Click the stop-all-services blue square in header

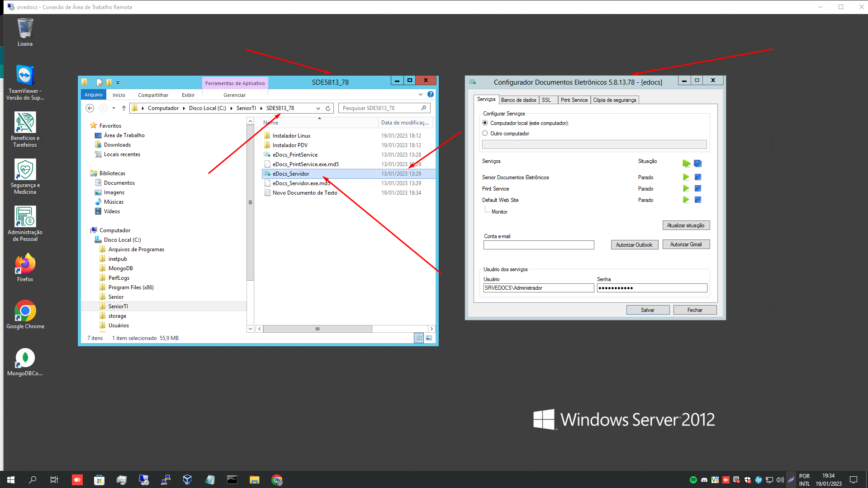[x=698, y=163]
